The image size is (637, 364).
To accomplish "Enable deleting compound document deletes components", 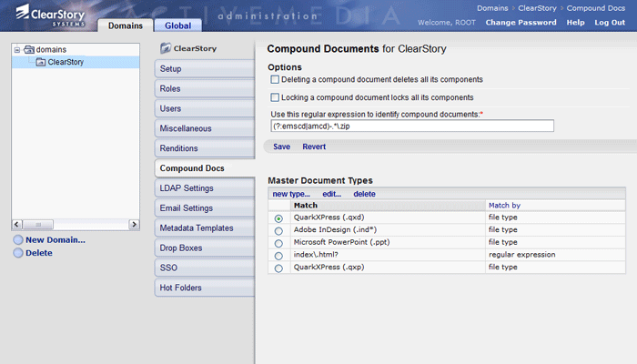I will tap(276, 80).
